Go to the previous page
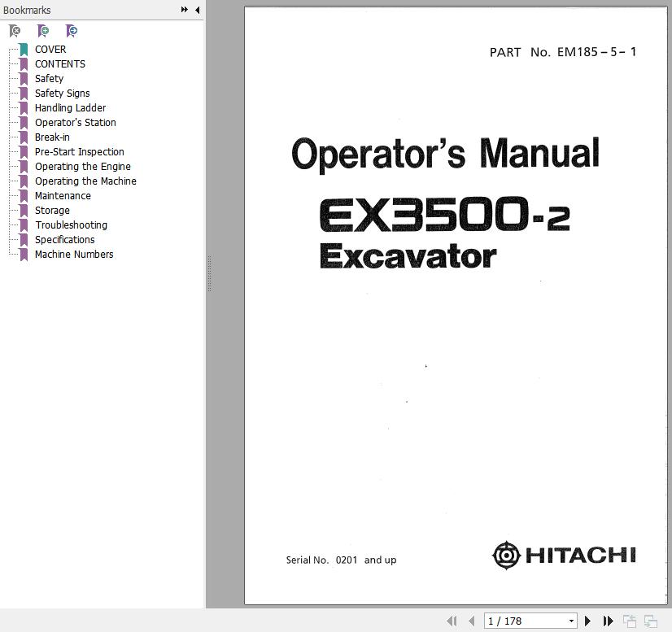The height and width of the screenshot is (632, 672). point(472,621)
